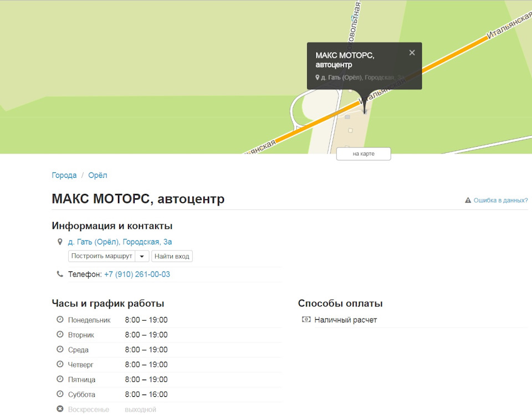Click the location pin icon in map popup
Image resolution: width=532 pixels, height=415 pixels.
[x=317, y=78]
